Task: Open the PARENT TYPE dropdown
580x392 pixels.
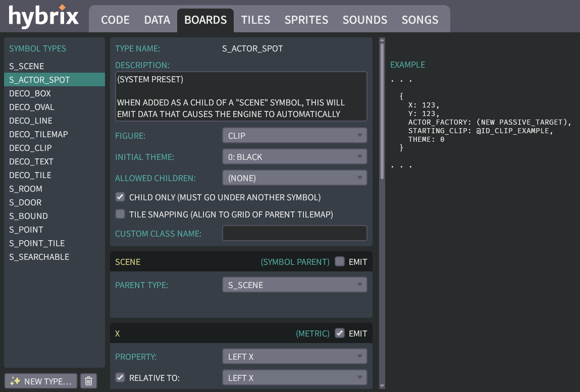Action: (x=294, y=285)
